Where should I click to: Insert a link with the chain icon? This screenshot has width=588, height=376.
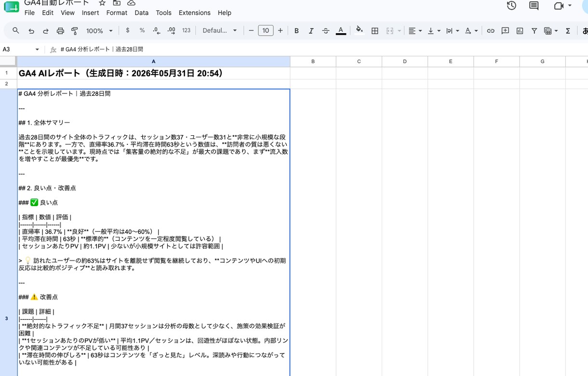click(x=491, y=31)
